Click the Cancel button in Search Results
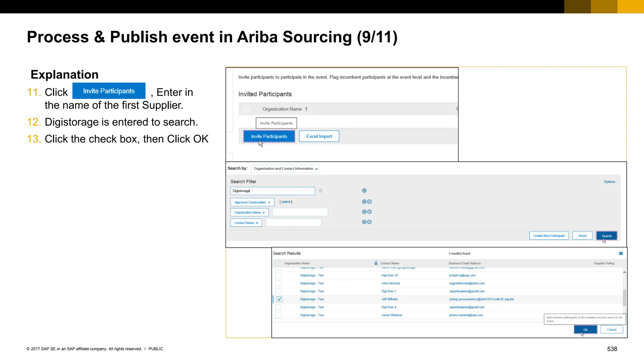Screen dimensions: 644x362 tap(612, 330)
